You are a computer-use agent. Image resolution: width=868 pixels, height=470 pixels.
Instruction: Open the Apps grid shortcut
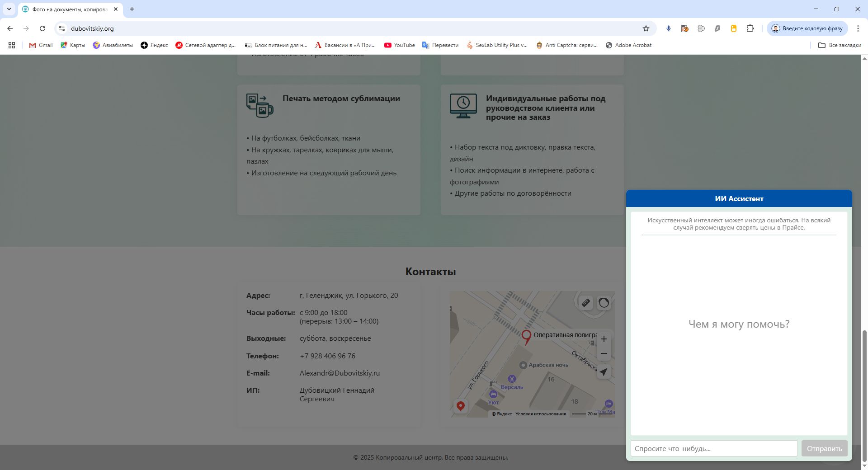(12, 45)
